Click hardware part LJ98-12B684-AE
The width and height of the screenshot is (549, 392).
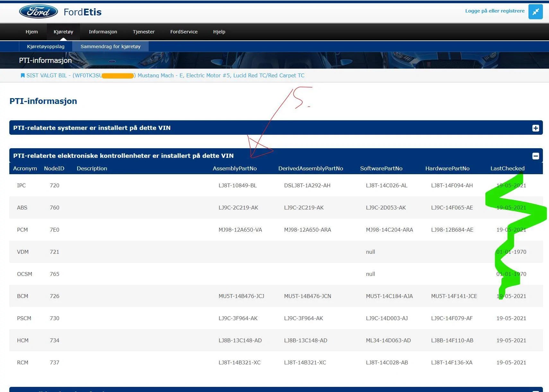pyautogui.click(x=452, y=230)
